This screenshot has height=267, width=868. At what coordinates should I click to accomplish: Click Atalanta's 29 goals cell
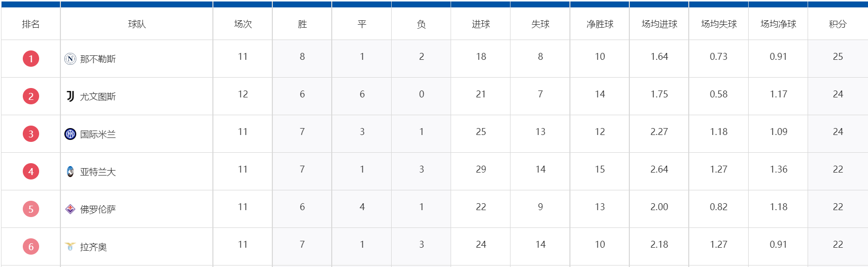[481, 169]
